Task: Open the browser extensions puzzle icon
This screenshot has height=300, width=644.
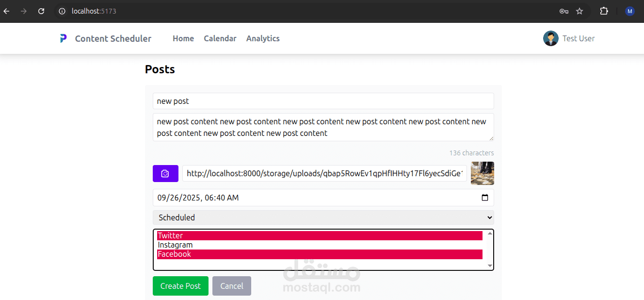Action: tap(604, 11)
